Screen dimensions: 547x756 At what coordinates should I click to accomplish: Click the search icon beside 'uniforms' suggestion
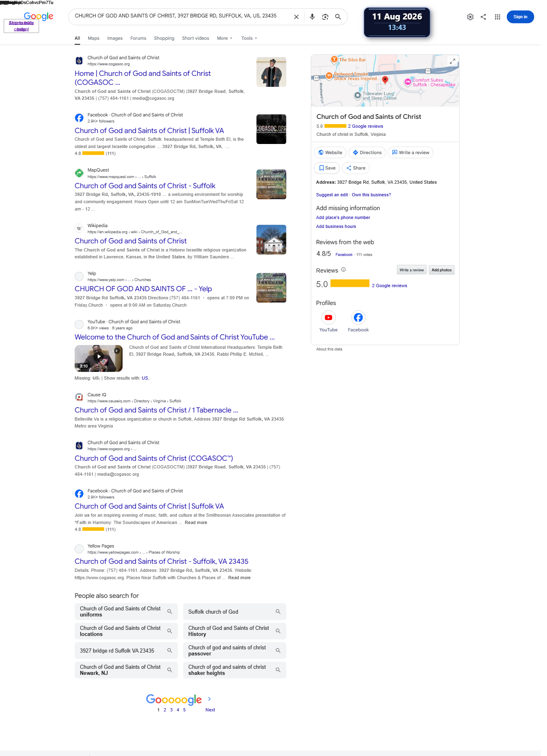[x=170, y=612]
